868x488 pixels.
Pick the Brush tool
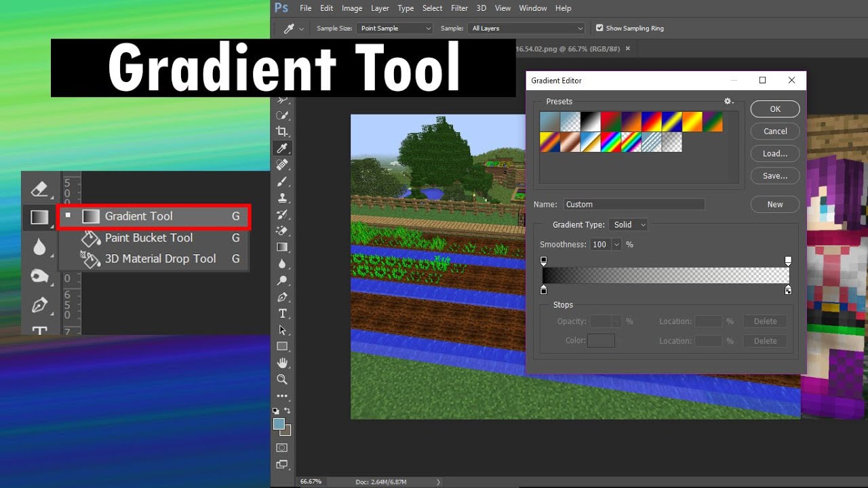coord(282,181)
